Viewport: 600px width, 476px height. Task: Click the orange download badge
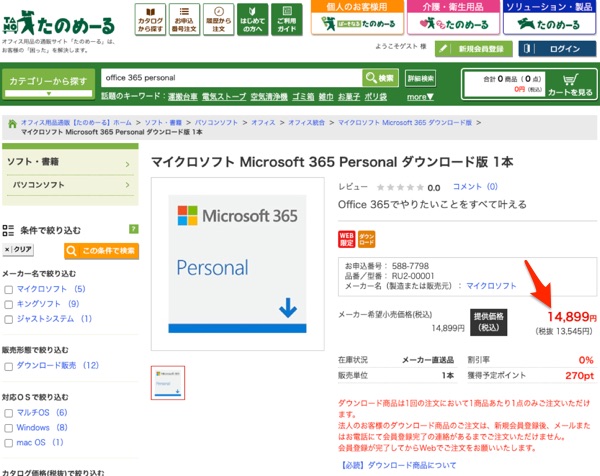(x=366, y=239)
